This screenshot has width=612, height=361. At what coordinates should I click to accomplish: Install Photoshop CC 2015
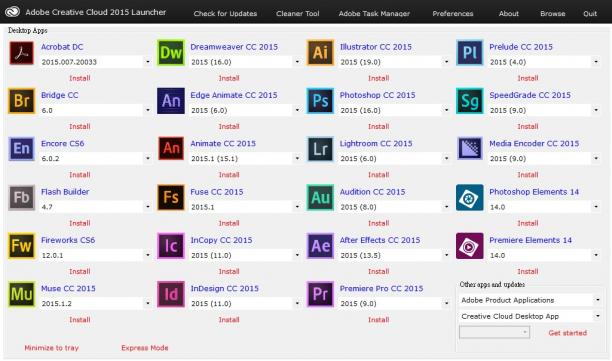pos(379,126)
